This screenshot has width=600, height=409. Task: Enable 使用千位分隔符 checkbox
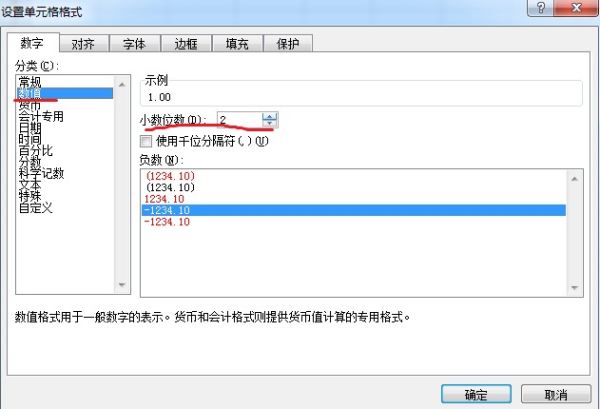(x=145, y=141)
